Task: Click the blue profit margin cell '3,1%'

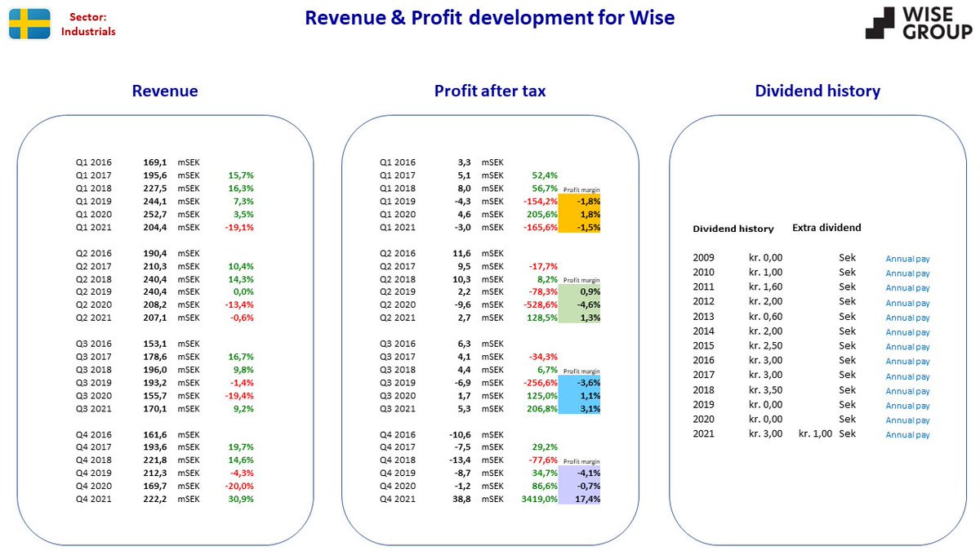Action: pyautogui.click(x=579, y=410)
